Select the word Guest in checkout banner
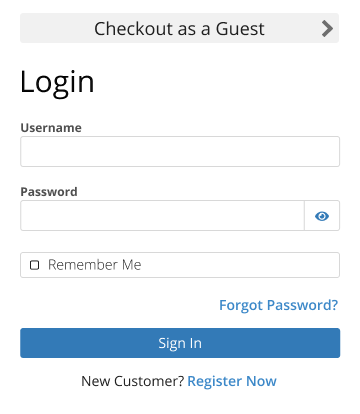Viewport: 360px width, 414px height. (240, 28)
